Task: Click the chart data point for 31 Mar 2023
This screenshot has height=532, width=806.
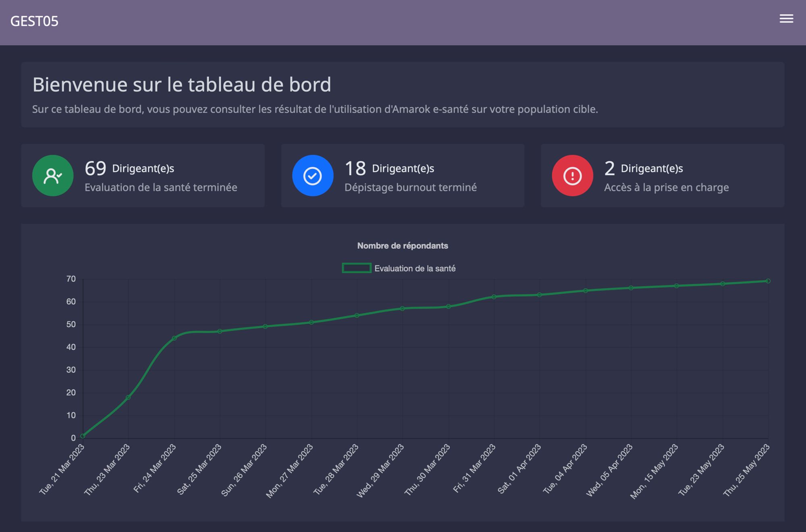Action: tap(494, 297)
